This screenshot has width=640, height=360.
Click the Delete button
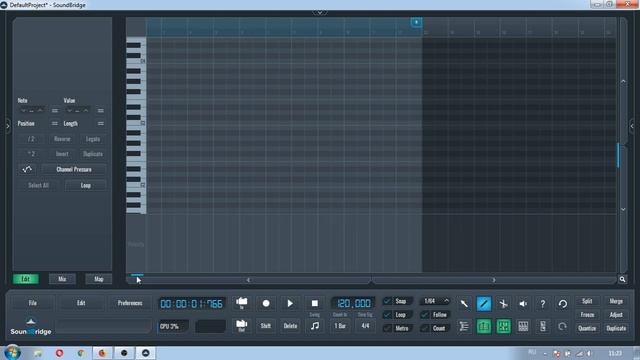tap(290, 326)
